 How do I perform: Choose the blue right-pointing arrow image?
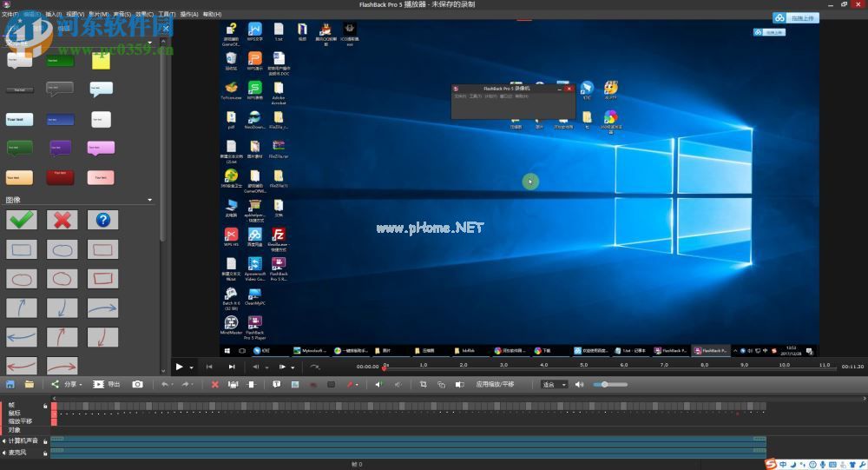pyautogui.click(x=103, y=308)
